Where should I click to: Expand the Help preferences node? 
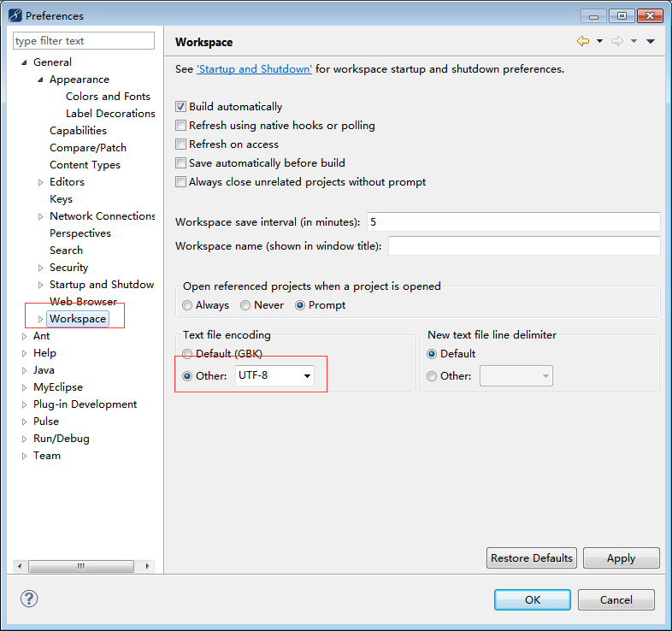[x=25, y=354]
